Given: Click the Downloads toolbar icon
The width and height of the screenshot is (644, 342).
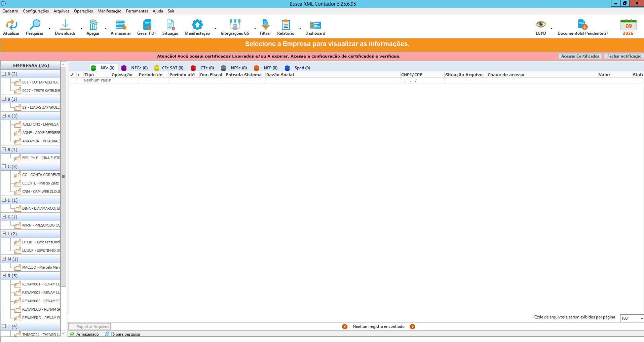Looking at the screenshot, I should [x=65, y=25].
